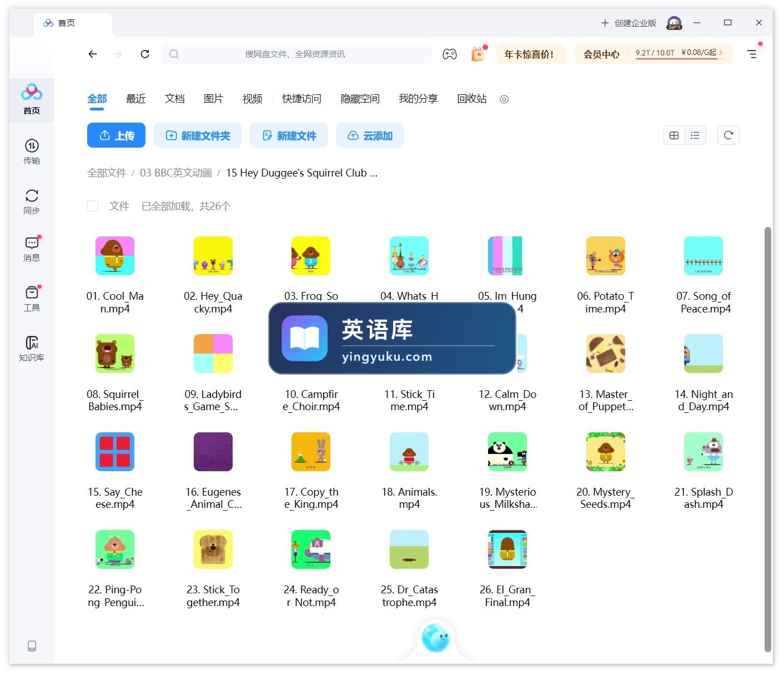Select 02. Hey_Quacky.mp4 thumbnail
This screenshot has height=676, width=784.
coord(213,256)
